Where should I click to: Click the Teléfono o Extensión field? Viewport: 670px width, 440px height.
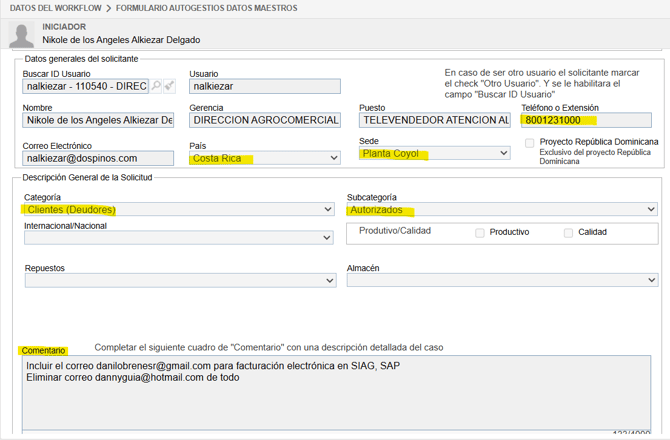coord(585,121)
